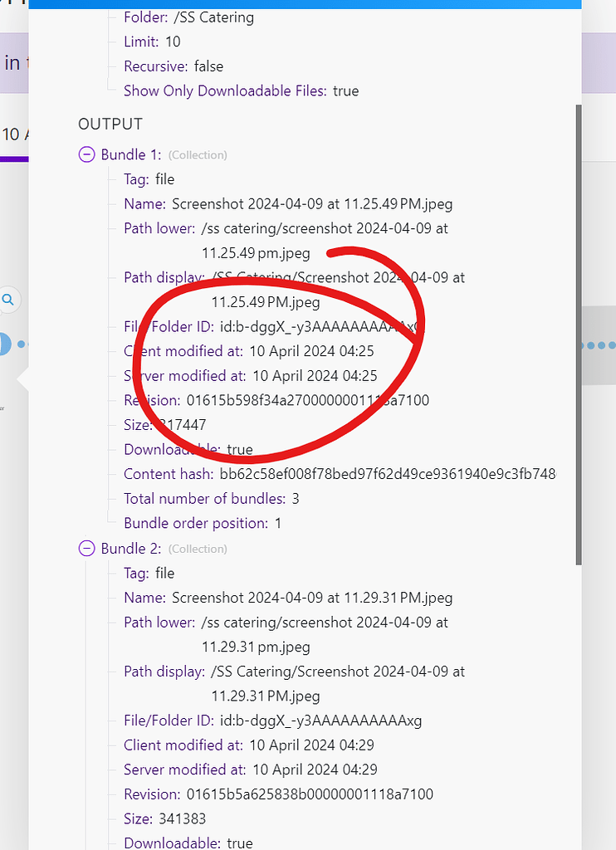Screen dimensions: 616x850
Task: Click the Bundle order position label
Action: click(196, 524)
